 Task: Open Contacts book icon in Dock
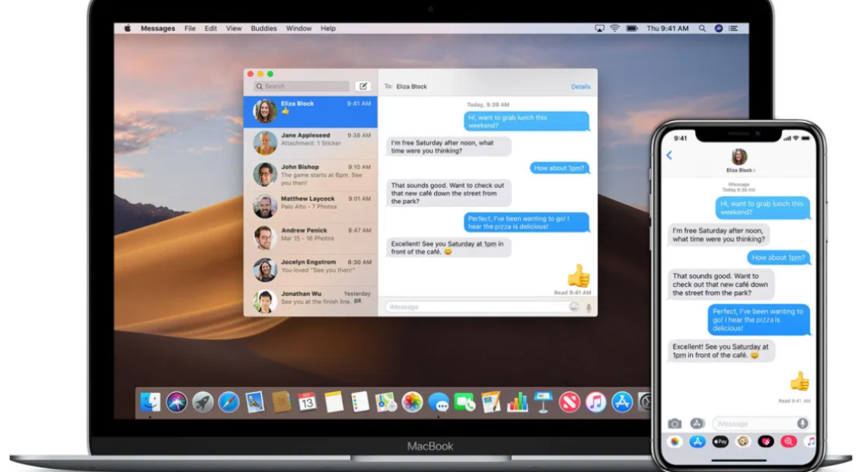(281, 402)
